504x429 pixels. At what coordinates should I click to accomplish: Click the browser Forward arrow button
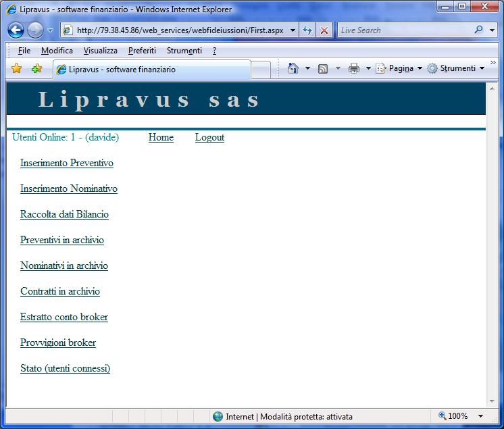pyautogui.click(x=35, y=30)
